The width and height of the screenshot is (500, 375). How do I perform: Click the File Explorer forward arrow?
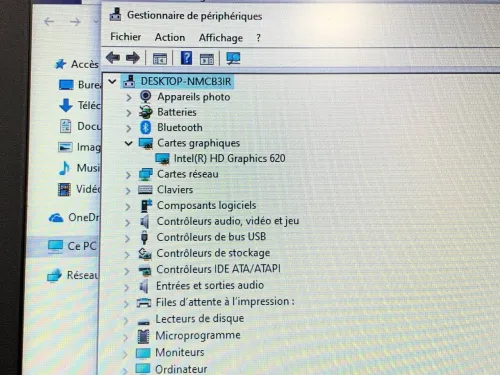click(x=75, y=22)
